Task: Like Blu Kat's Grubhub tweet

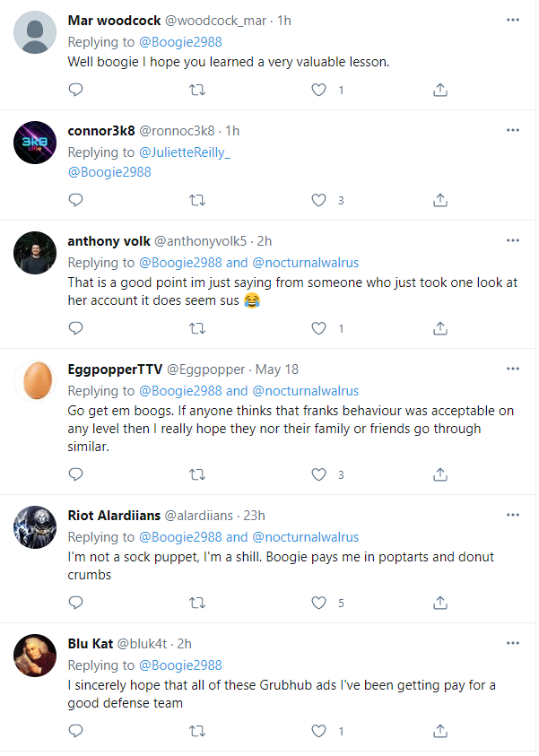Action: 318,731
